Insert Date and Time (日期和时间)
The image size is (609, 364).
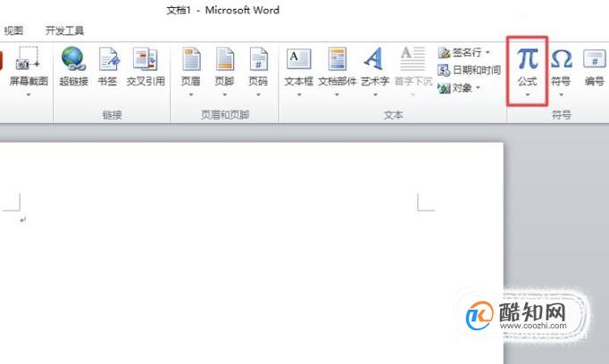coord(469,70)
